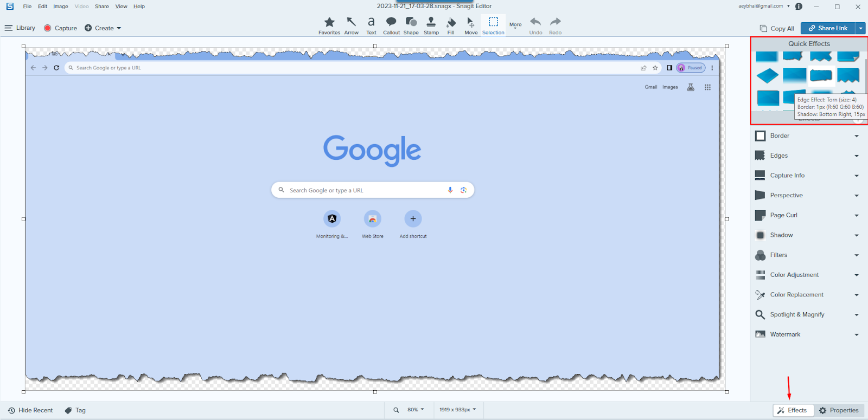Open the Edit menu
The image size is (868, 420).
tap(42, 7)
